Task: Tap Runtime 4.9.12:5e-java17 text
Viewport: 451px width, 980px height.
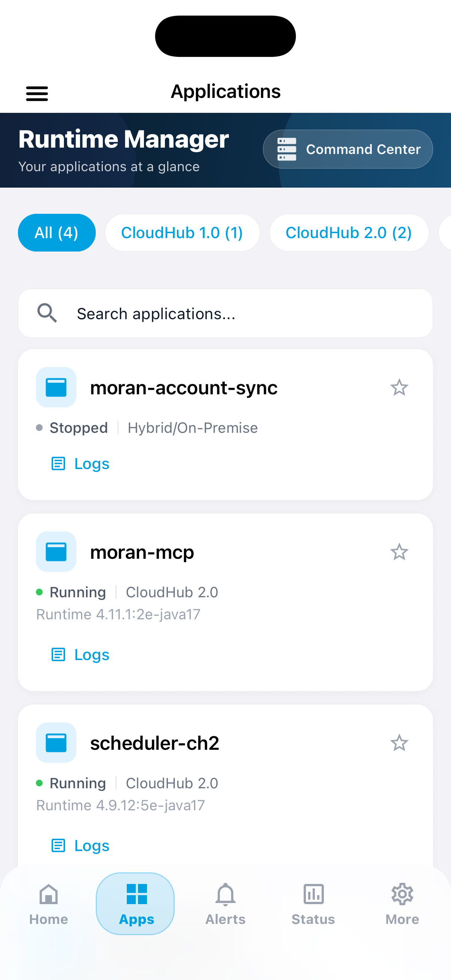Action: [x=121, y=805]
